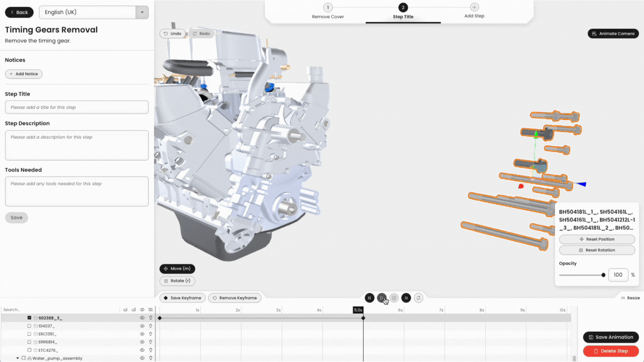Check the ERC1351_ part checkbox
Image resolution: width=644 pixels, height=362 pixels.
29,334
